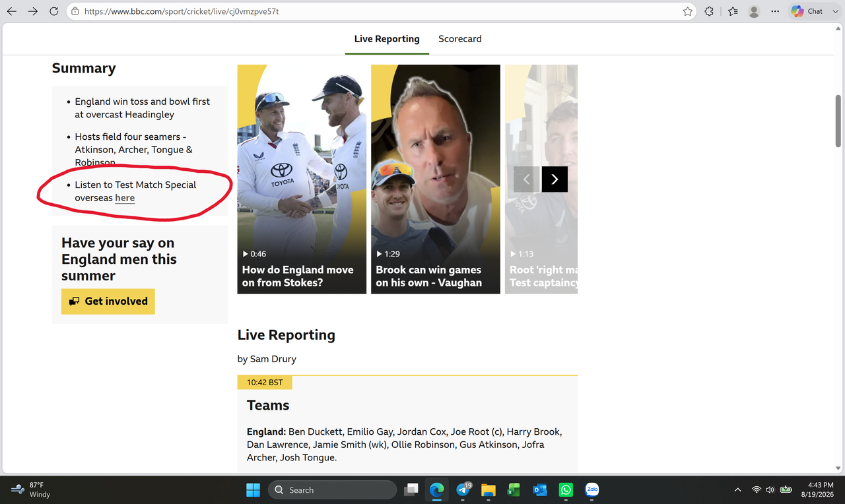View site information lock icon

tap(76, 11)
